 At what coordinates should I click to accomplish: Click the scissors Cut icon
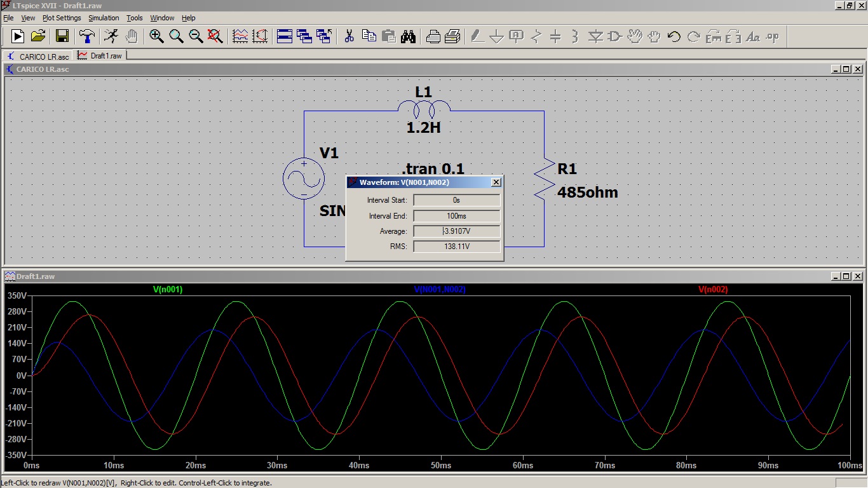349,36
